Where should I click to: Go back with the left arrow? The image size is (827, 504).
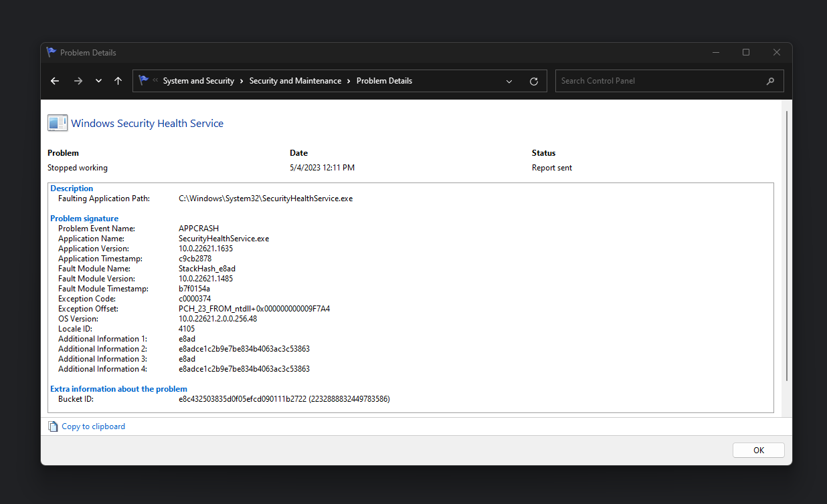point(55,81)
